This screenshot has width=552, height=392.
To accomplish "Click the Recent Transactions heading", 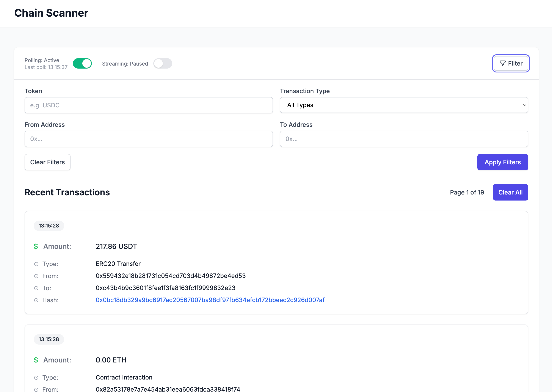I will tap(67, 192).
